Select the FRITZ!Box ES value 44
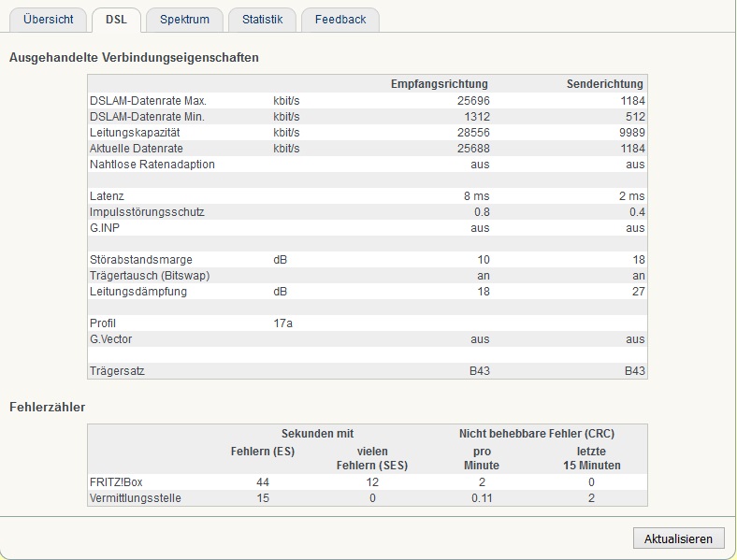737x560 pixels. point(263,482)
